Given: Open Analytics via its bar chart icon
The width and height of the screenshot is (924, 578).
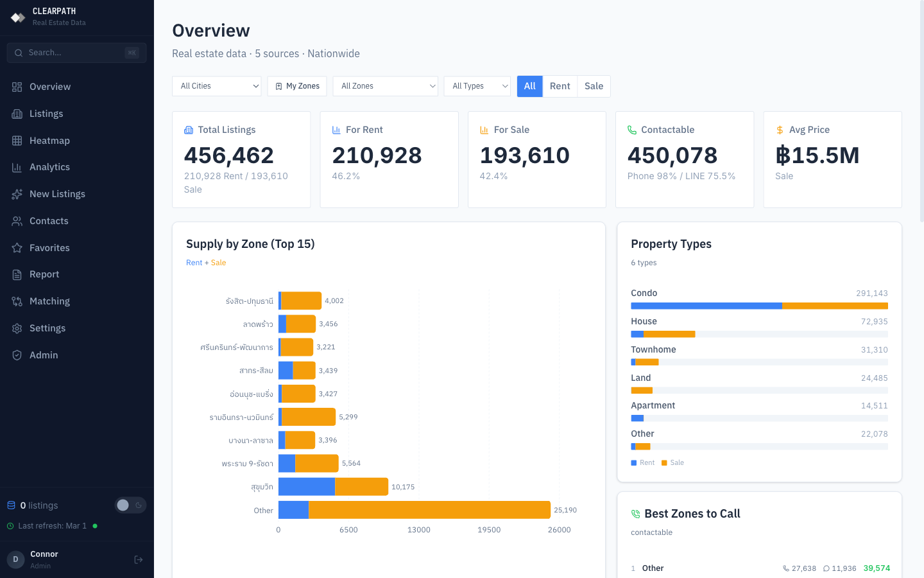Looking at the screenshot, I should [17, 168].
